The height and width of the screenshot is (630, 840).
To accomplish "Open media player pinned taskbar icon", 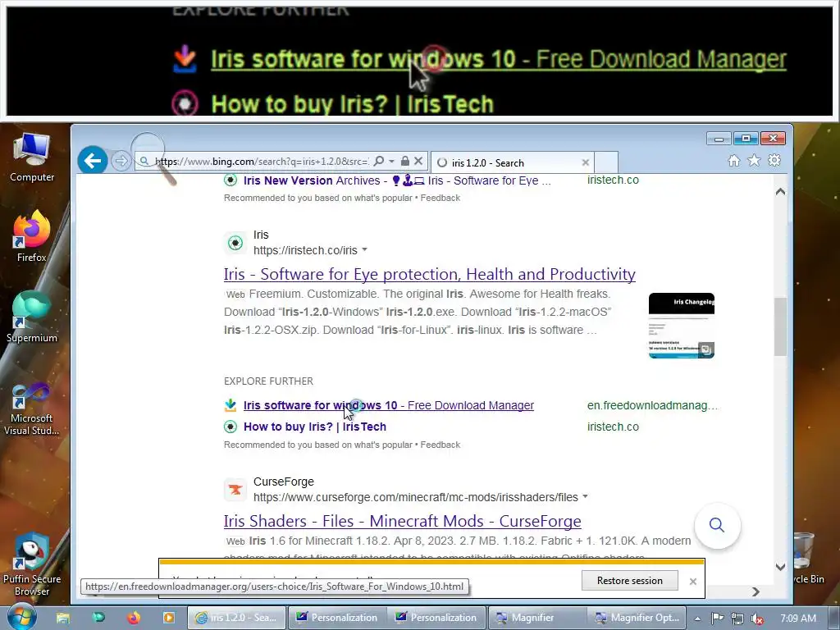I will point(169,618).
